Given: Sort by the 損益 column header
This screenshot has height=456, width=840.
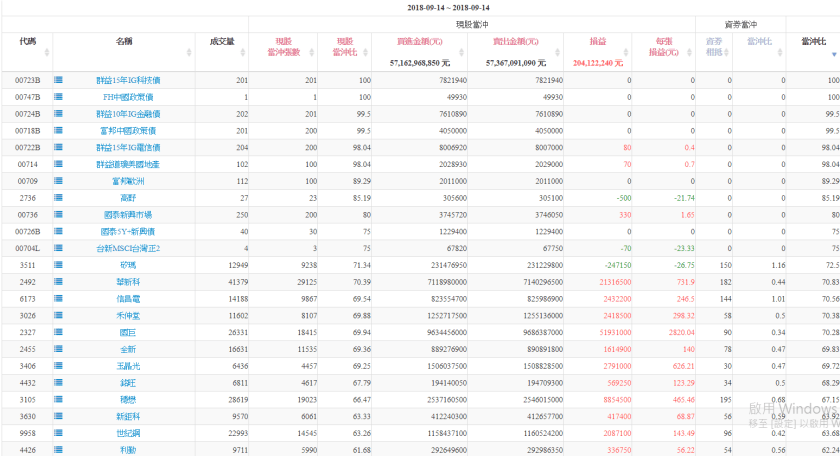Looking at the screenshot, I should [x=597, y=41].
